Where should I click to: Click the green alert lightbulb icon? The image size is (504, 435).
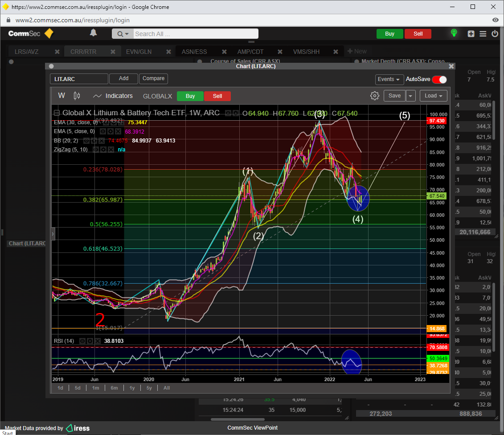tap(454, 33)
